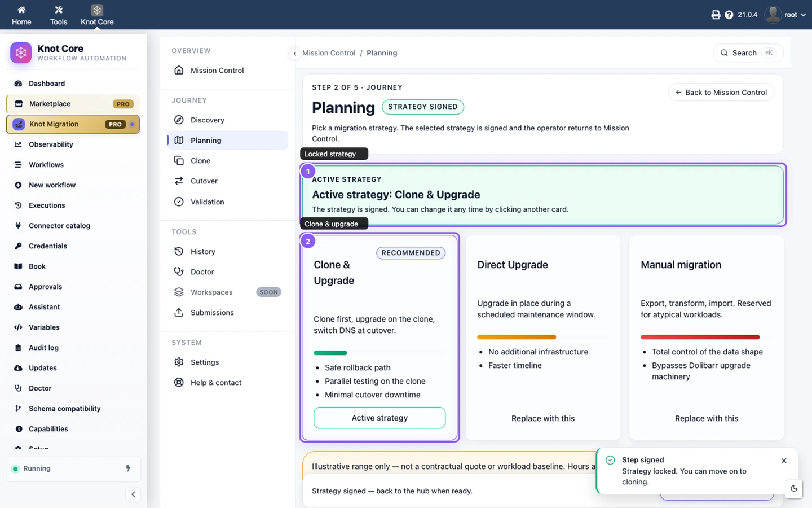812x508 pixels.
Task: Click the Schema compatibility branch icon
Action: [x=18, y=409]
